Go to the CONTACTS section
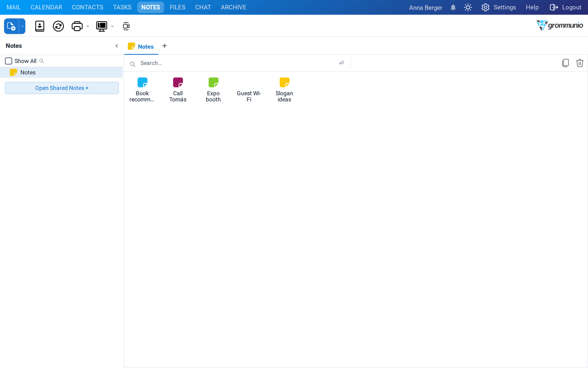588x368 pixels. click(x=87, y=7)
